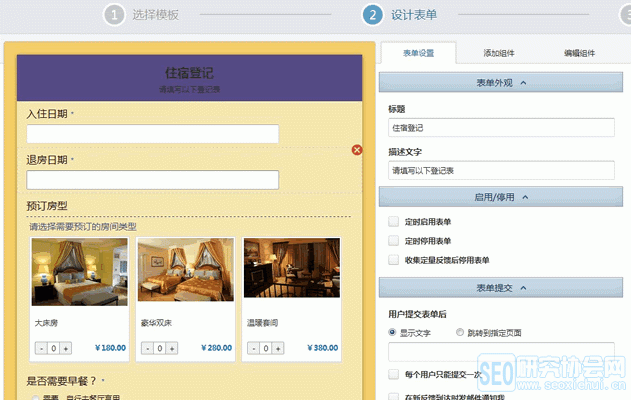Decrease quantity for 温暖套间 room
This screenshot has width=631, height=400.
(254, 348)
